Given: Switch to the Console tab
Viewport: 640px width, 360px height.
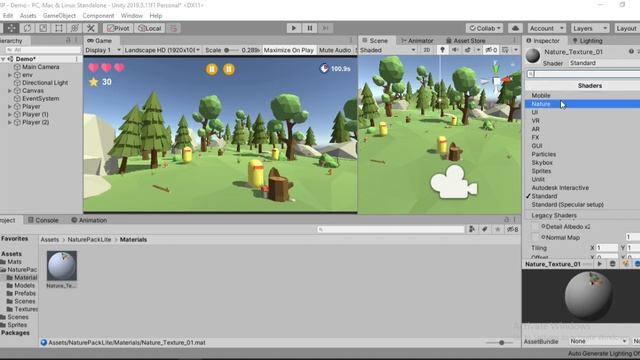Looking at the screenshot, I should (43, 220).
